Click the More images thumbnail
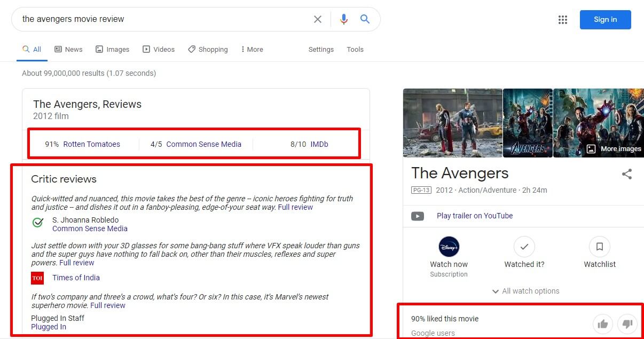This screenshot has height=339, width=644. point(614,149)
